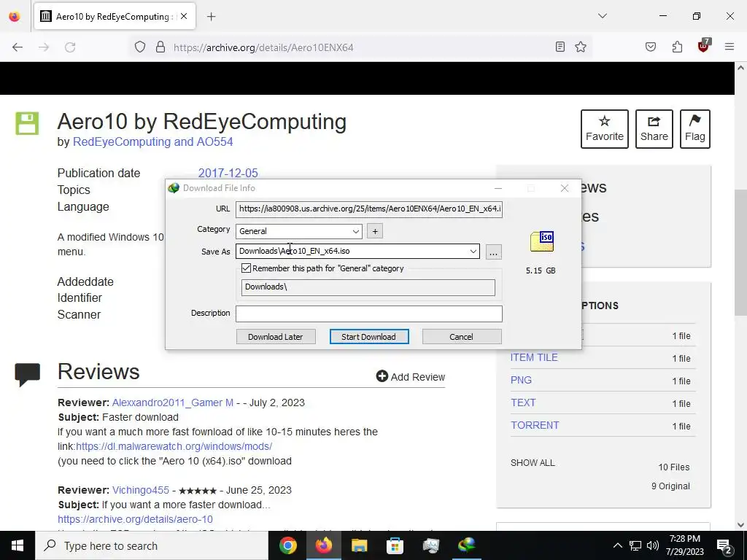The image size is (747, 560).
Task: Click the Download Later button
Action: click(x=275, y=337)
